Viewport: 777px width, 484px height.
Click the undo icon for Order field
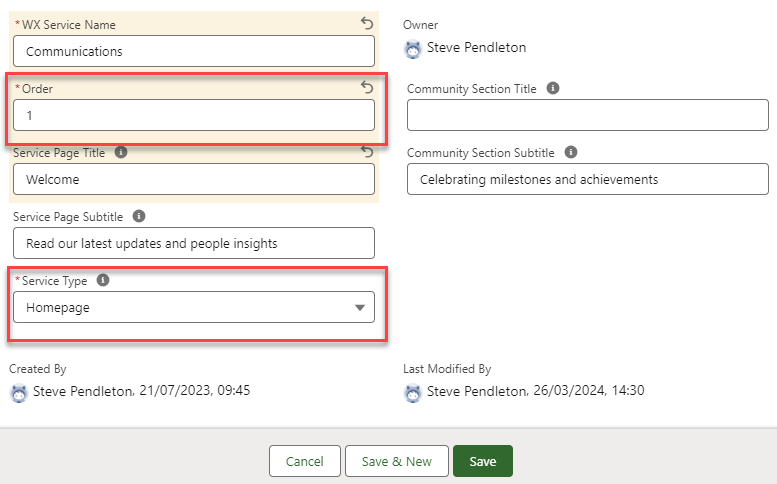click(x=367, y=88)
